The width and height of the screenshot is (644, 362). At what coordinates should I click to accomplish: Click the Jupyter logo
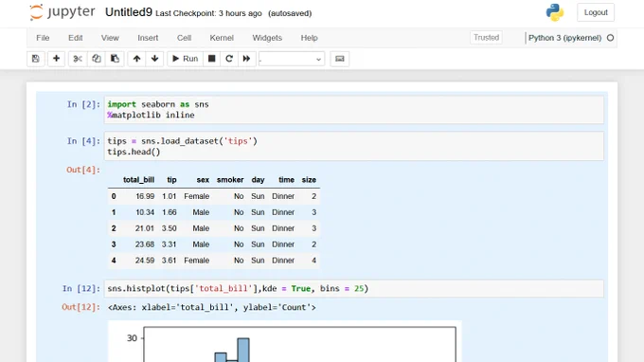63,12
